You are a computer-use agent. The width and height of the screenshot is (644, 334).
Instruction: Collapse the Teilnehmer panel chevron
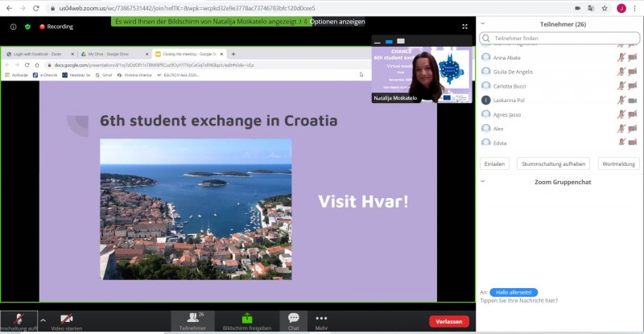[x=483, y=24]
